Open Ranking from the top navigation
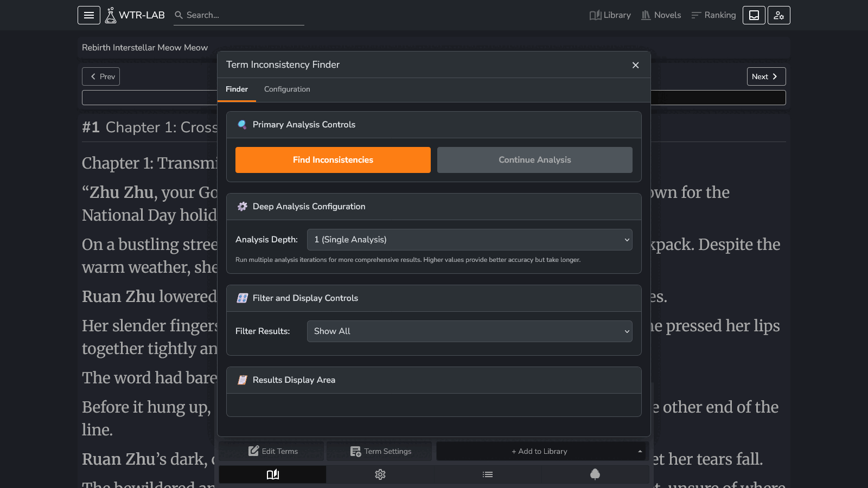The image size is (868, 488). click(713, 15)
